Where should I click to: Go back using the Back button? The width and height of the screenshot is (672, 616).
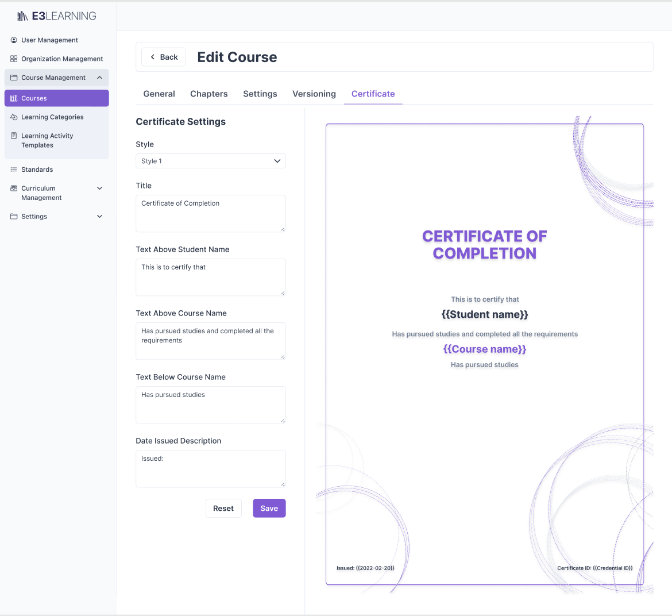click(x=164, y=57)
